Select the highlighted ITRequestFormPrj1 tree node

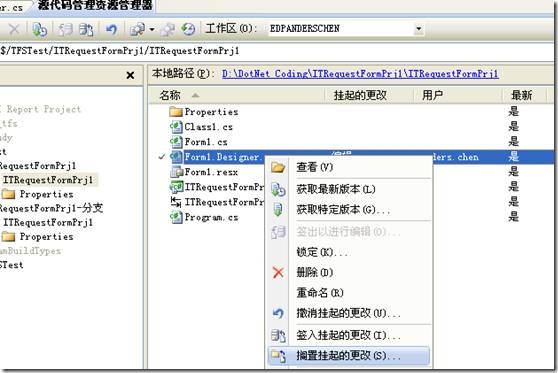pos(48,180)
